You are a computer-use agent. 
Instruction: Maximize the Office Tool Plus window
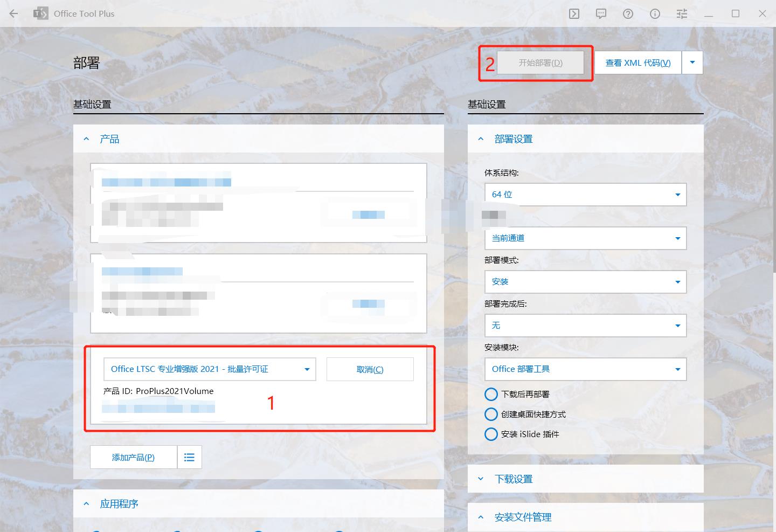point(736,13)
